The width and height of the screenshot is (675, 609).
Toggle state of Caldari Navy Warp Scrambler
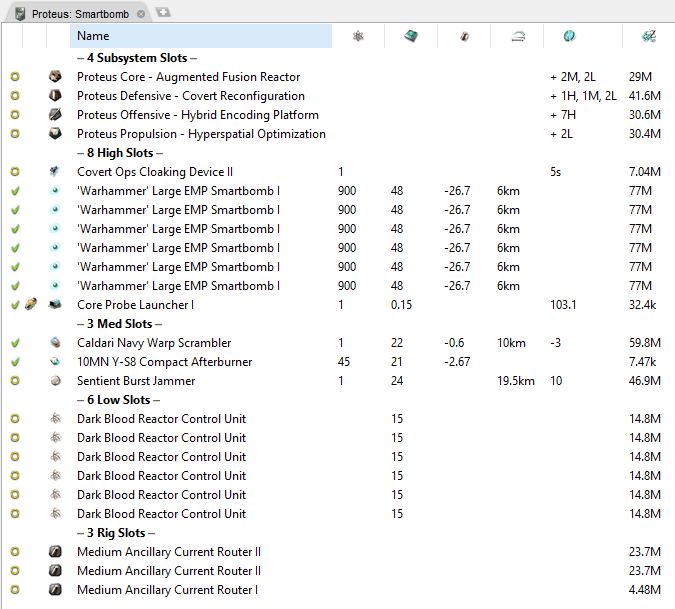(x=15, y=343)
